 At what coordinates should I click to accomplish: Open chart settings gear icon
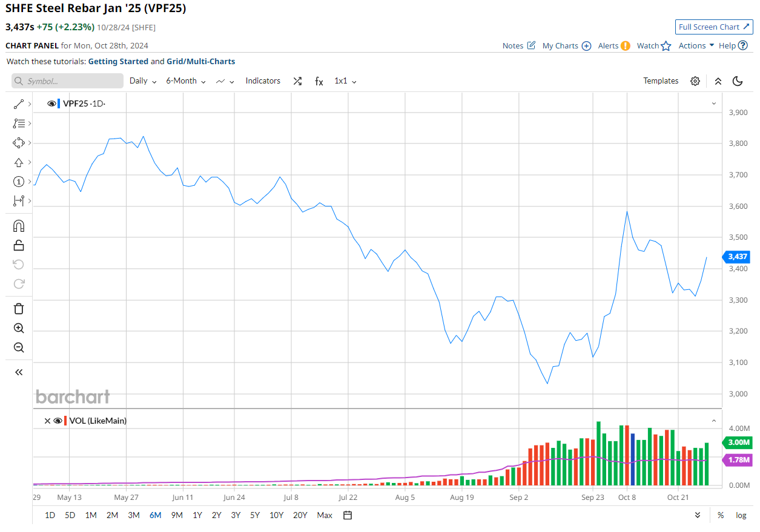point(695,81)
